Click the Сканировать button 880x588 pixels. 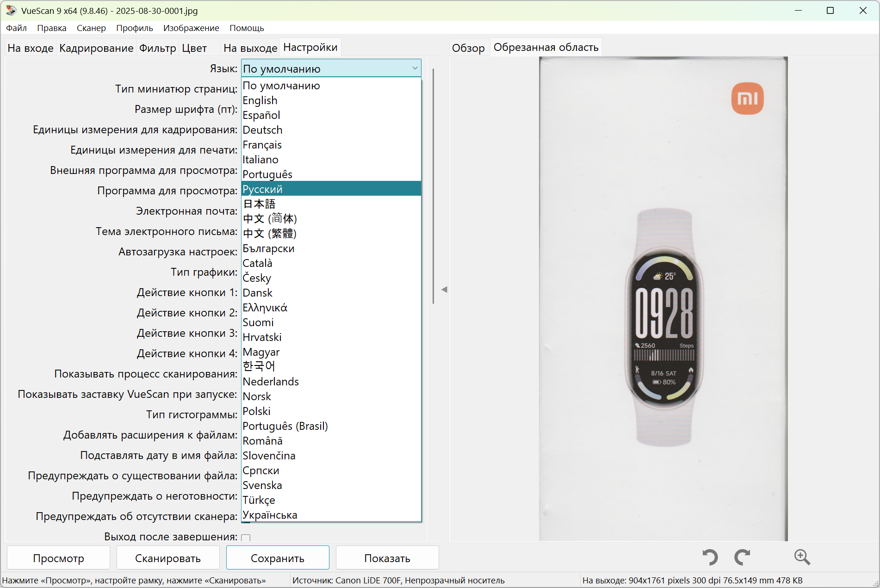click(x=168, y=558)
